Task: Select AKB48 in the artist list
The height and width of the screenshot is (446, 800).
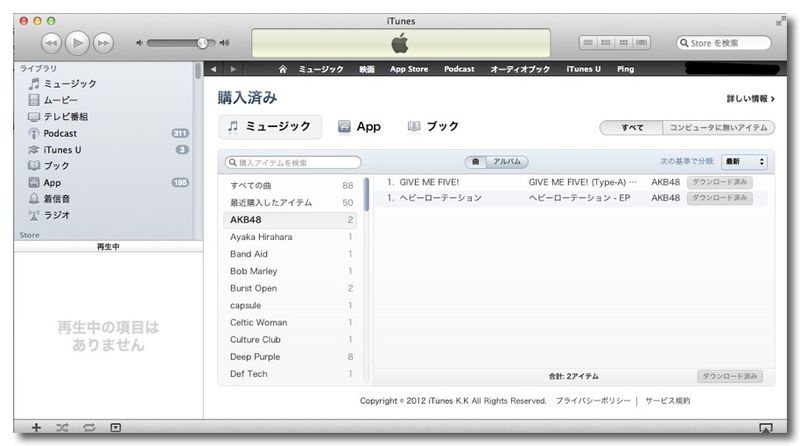Action: [x=290, y=220]
